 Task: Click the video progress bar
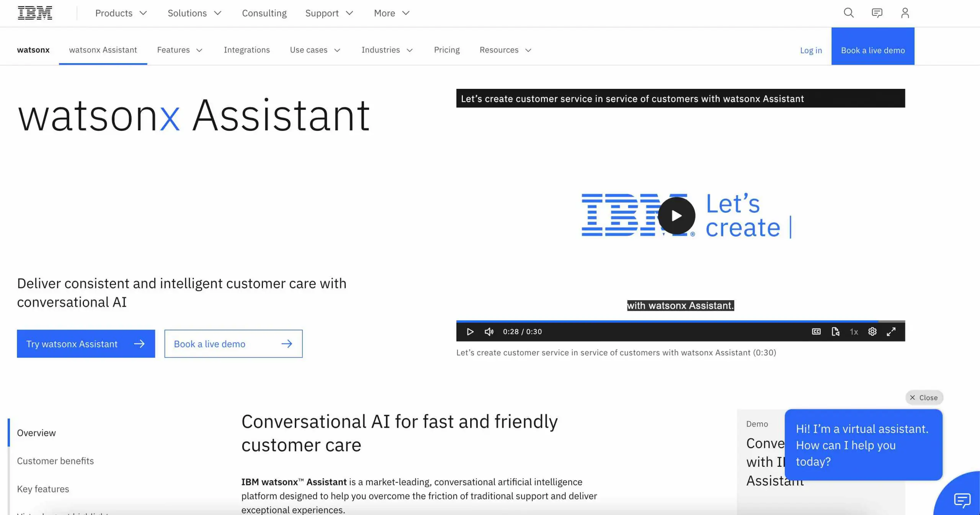point(681,321)
